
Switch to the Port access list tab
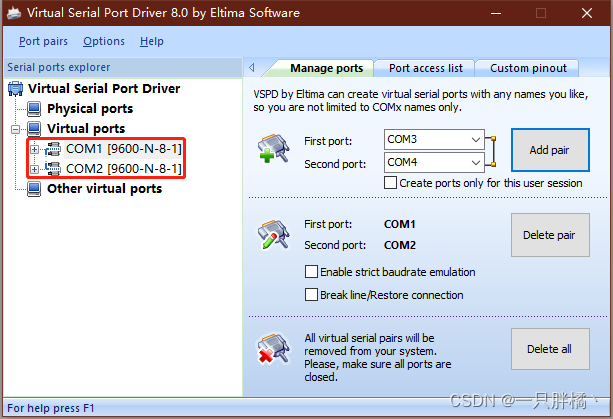[x=426, y=68]
